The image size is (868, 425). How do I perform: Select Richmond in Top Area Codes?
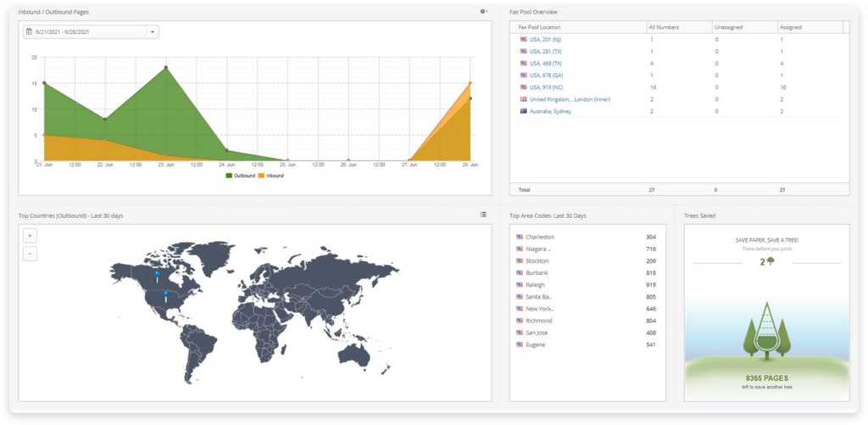(x=538, y=321)
